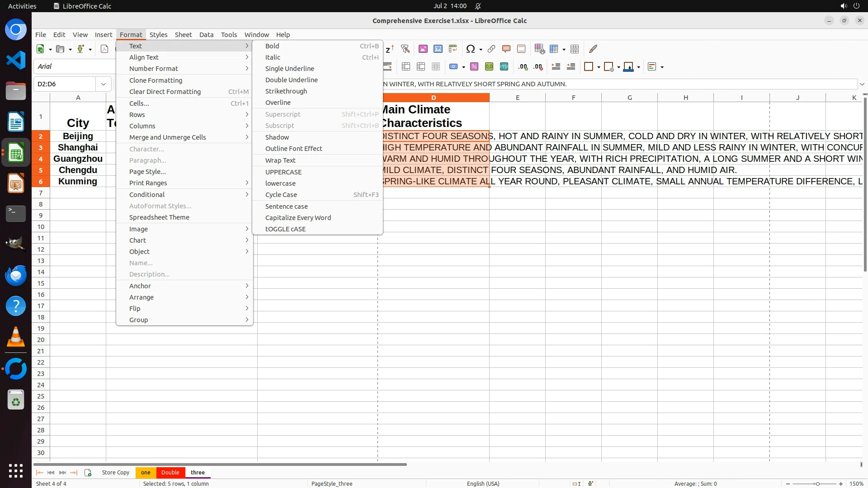
Task: Toggle Strikethrough in Text submenu
Action: pyautogui.click(x=286, y=91)
